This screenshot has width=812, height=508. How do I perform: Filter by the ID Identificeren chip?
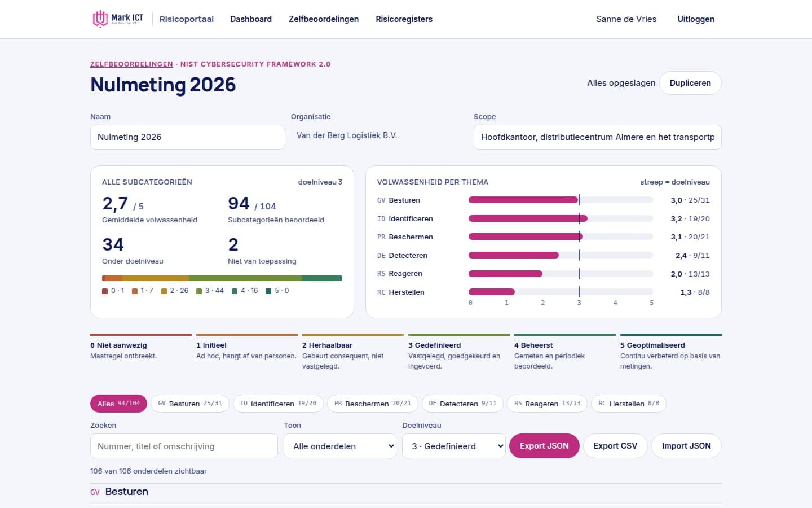278,404
